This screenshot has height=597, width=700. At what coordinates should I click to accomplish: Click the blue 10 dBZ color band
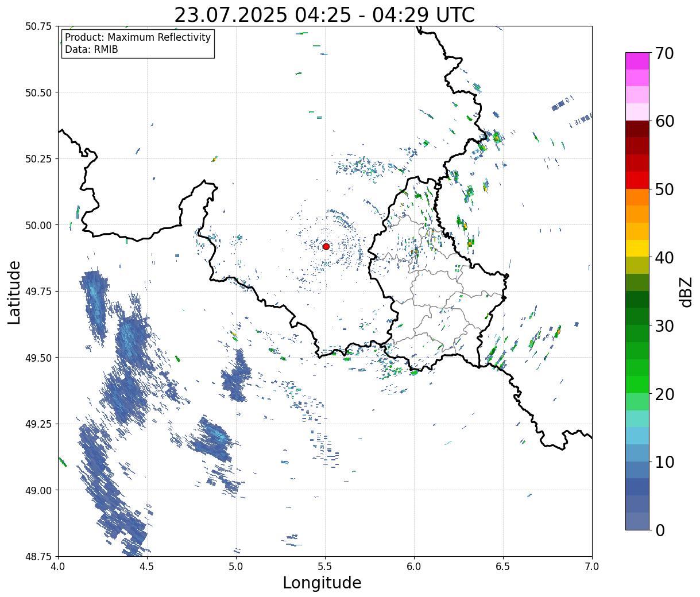637,470
